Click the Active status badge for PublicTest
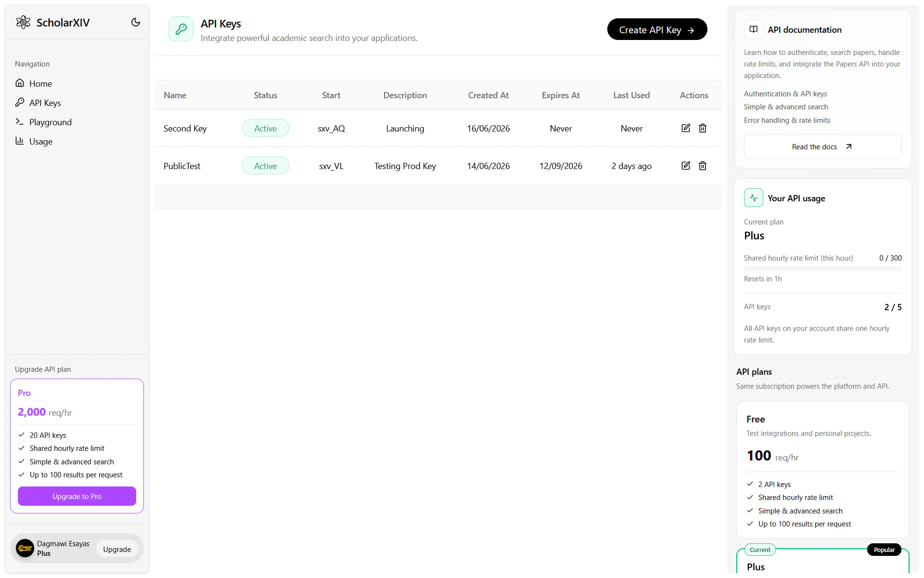This screenshot has height=578, width=924. (265, 166)
